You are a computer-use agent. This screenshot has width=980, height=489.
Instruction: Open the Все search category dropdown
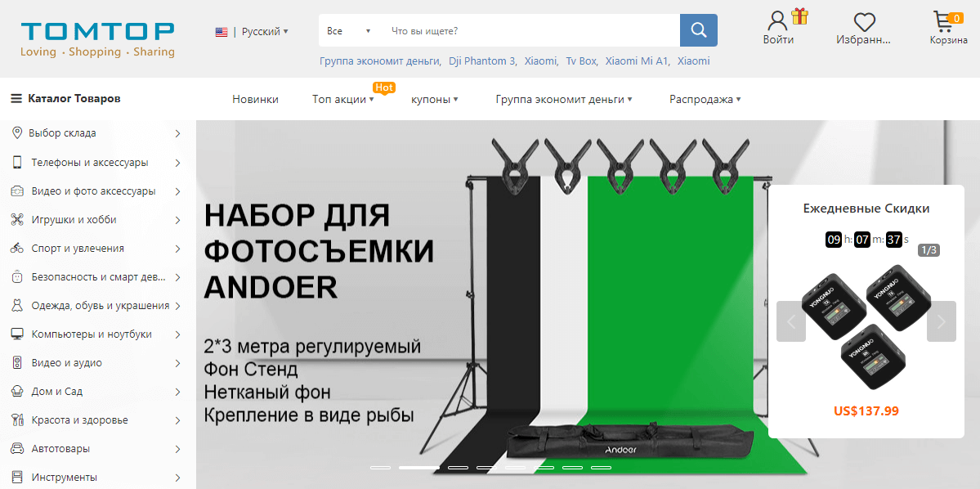pos(349,30)
